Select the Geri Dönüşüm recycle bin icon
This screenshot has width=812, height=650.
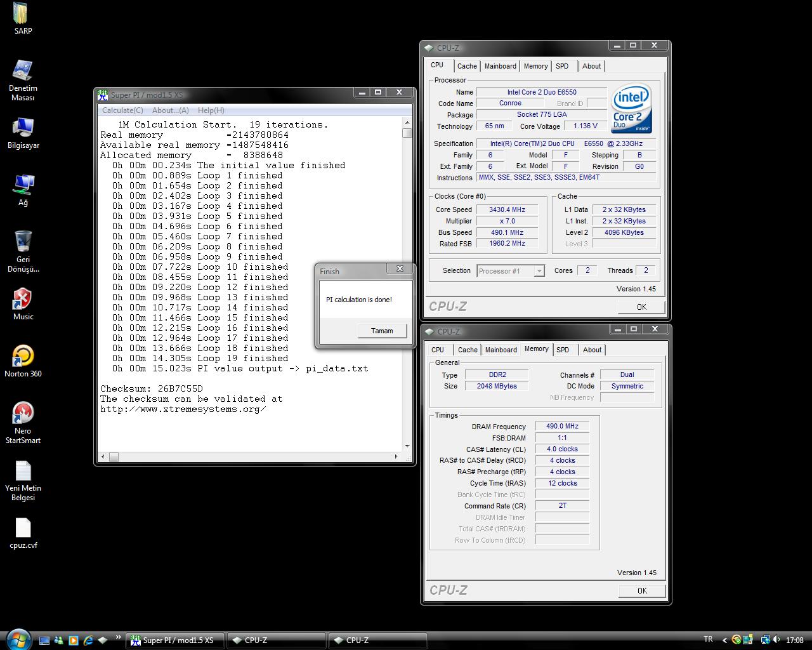23,251
